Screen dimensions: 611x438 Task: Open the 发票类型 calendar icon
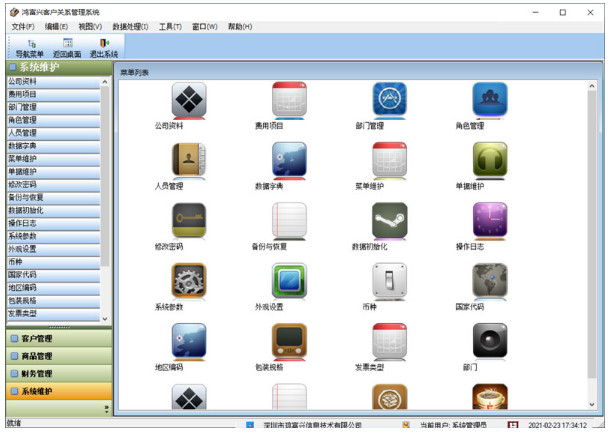389,341
